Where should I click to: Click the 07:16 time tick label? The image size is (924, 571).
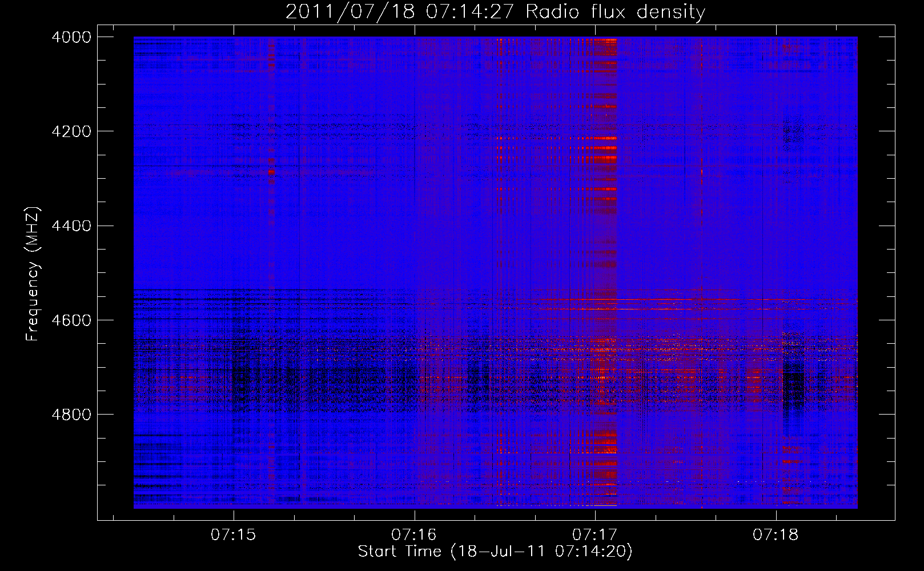414,535
